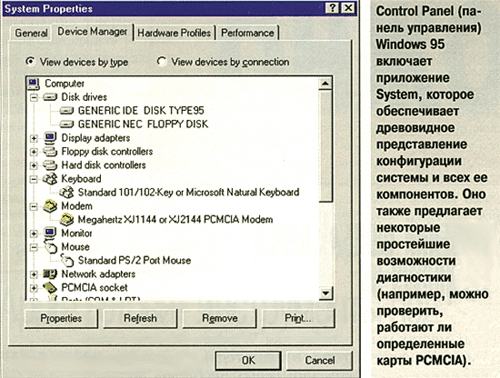500x378 pixels.
Task: Click the Print... button
Action: [298, 318]
